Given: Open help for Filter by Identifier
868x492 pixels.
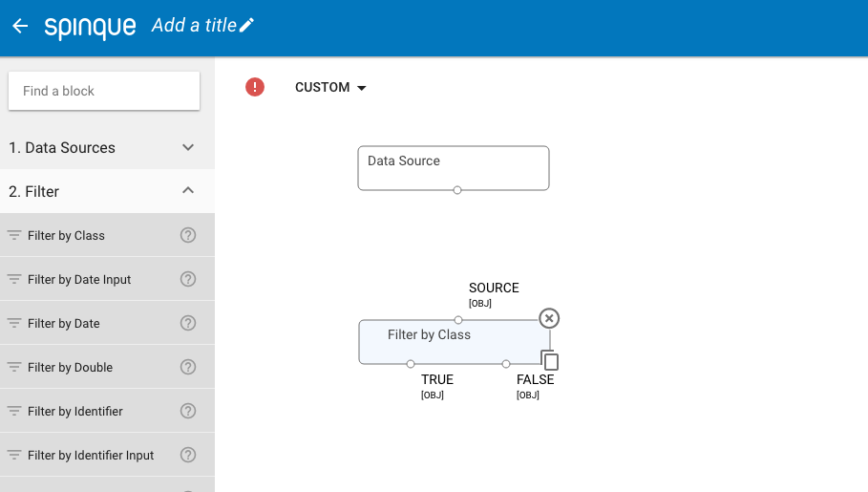Looking at the screenshot, I should [x=188, y=411].
